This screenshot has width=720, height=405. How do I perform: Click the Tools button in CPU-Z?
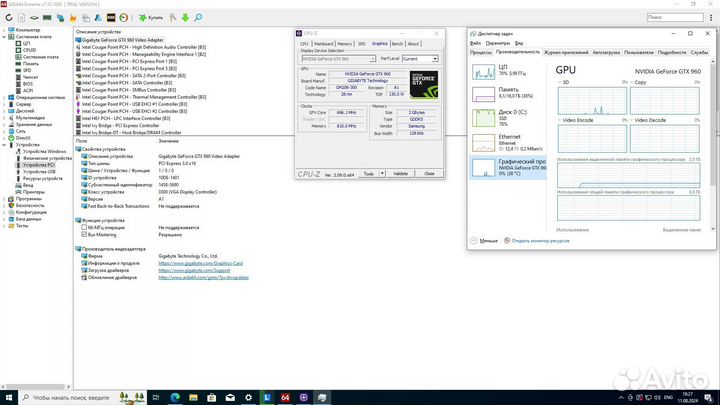(x=368, y=174)
